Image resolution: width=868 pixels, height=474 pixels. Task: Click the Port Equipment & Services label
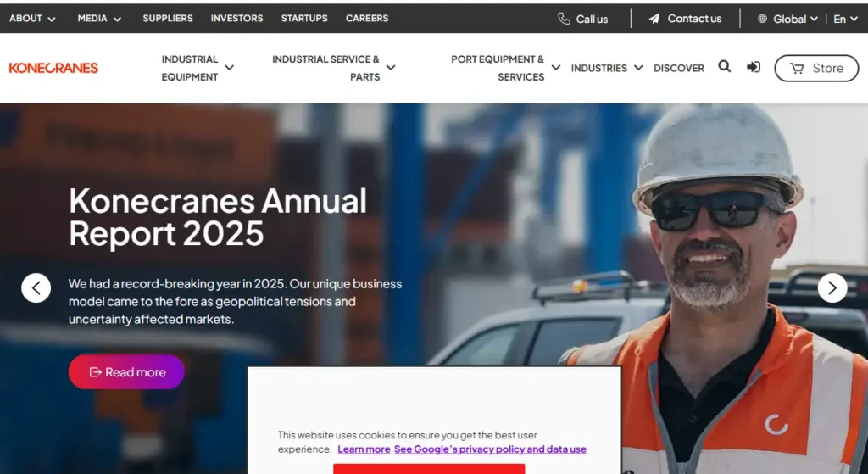pos(498,68)
